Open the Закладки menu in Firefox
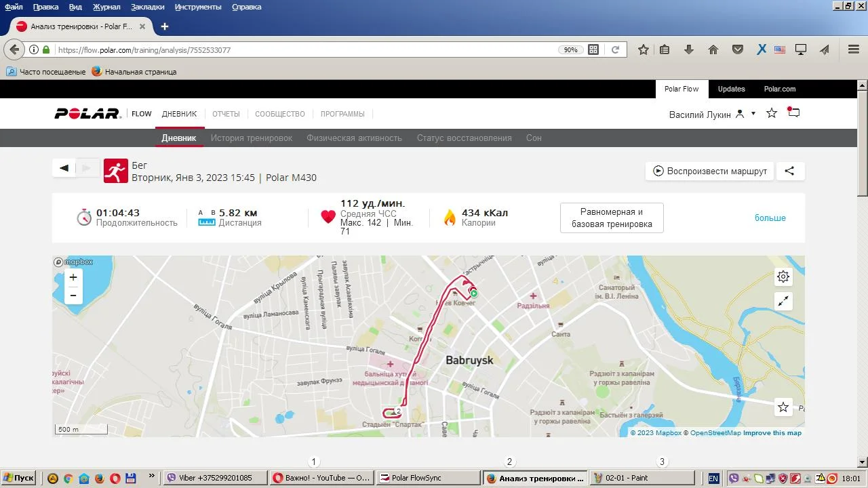This screenshot has height=488, width=868. pyautogui.click(x=148, y=7)
